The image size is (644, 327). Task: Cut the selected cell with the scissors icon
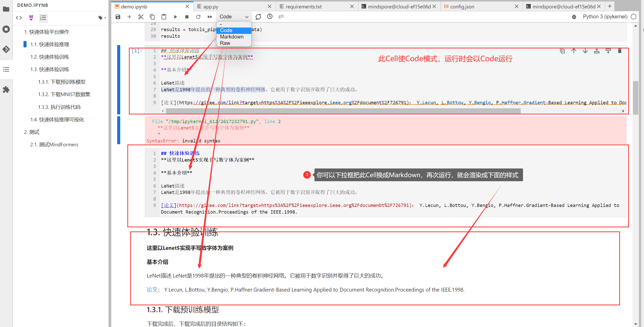coord(141,17)
